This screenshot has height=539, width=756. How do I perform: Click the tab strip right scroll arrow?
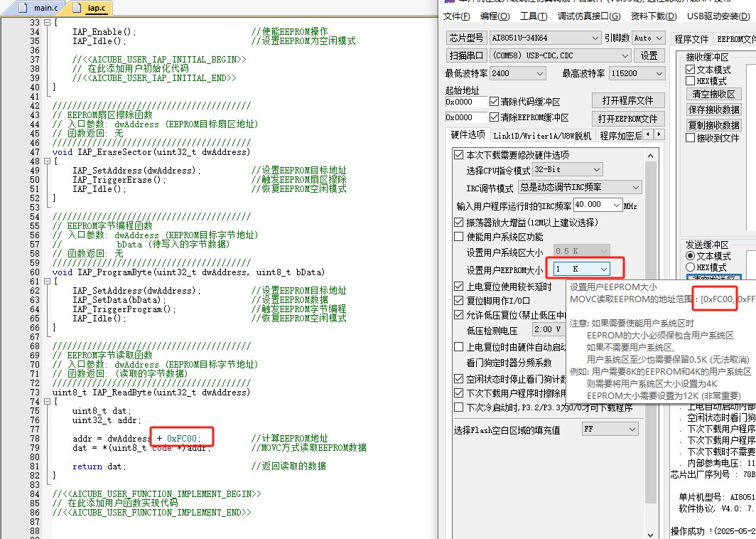(x=659, y=134)
